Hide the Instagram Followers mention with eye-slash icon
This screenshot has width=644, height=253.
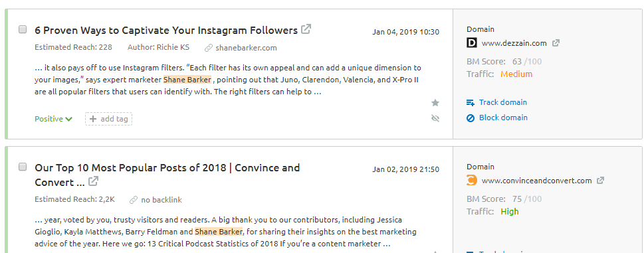click(x=435, y=118)
